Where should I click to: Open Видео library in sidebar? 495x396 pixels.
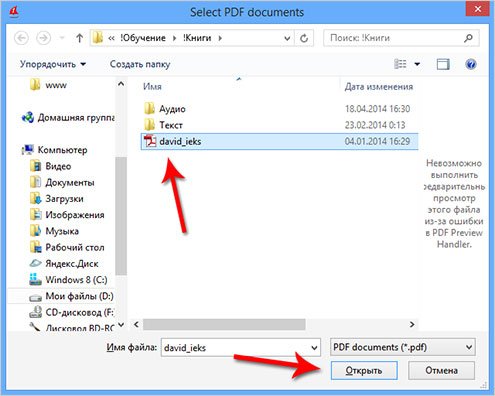pos(58,166)
